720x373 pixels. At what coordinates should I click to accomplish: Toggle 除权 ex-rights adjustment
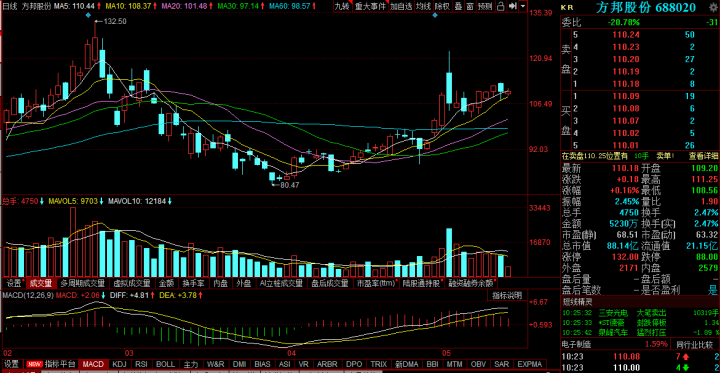pos(442,6)
